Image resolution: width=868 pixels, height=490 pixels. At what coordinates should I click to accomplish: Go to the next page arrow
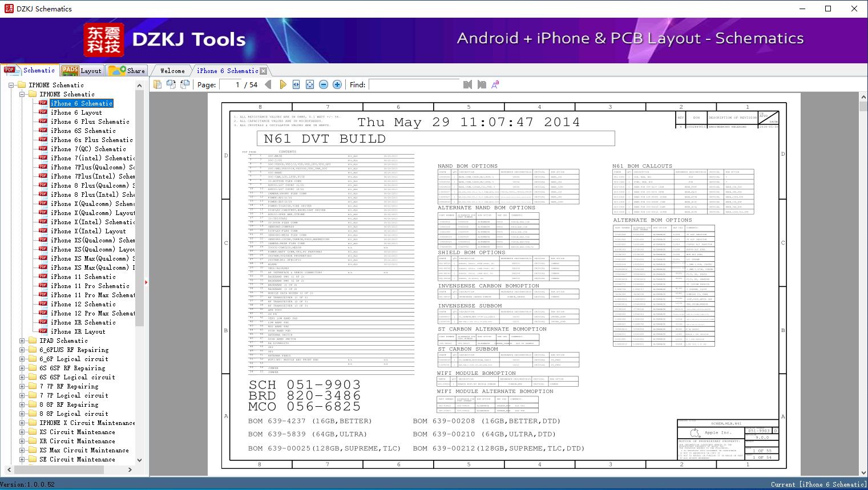point(282,84)
